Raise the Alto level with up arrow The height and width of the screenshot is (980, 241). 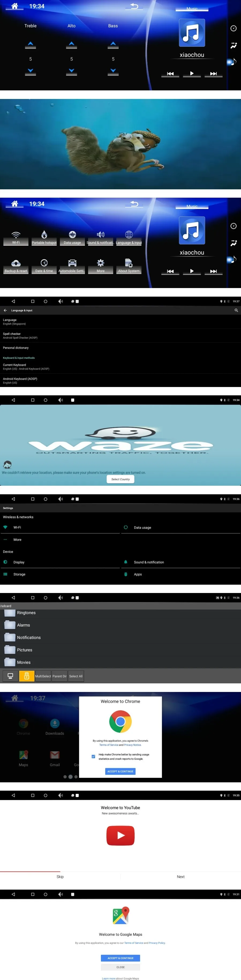tap(71, 44)
